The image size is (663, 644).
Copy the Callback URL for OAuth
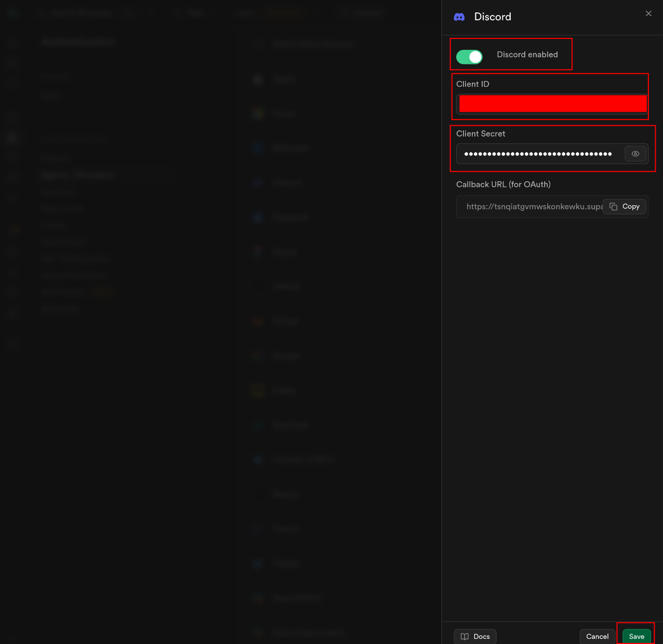tap(624, 206)
